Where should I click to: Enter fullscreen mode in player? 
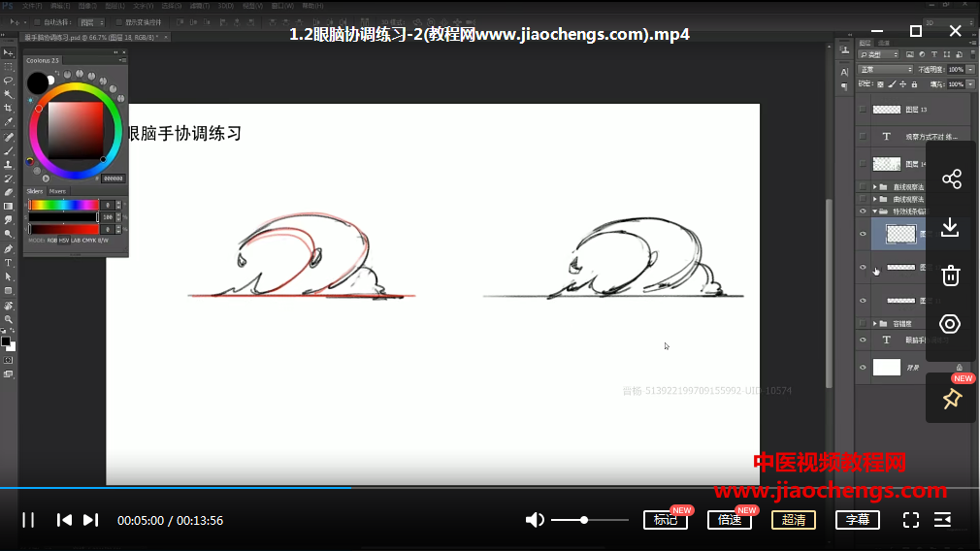[911, 520]
